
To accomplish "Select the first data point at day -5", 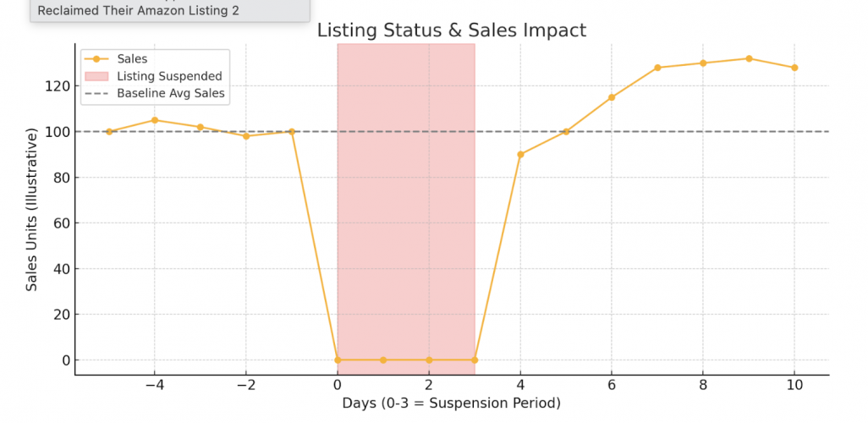I will [109, 132].
